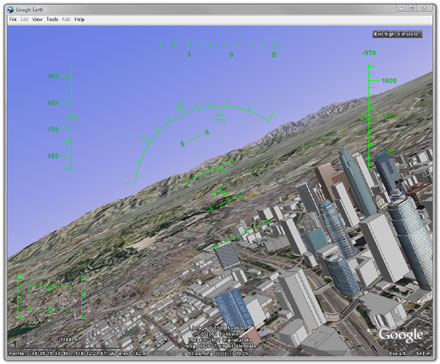440x364 pixels.
Task: Click the aileron and rudder position indicator
Action: pyautogui.click(x=50, y=299)
